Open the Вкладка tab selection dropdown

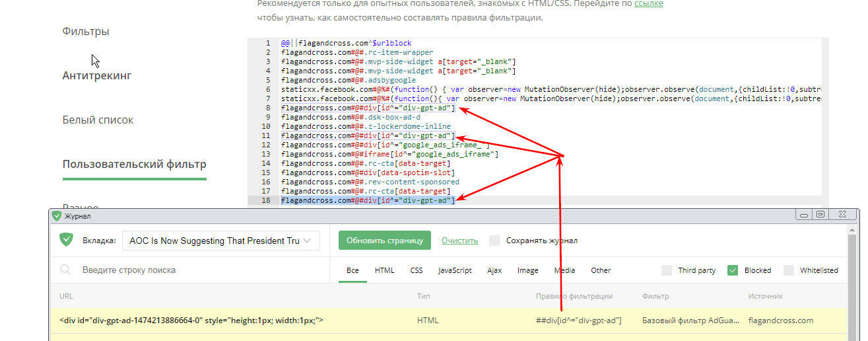221,241
